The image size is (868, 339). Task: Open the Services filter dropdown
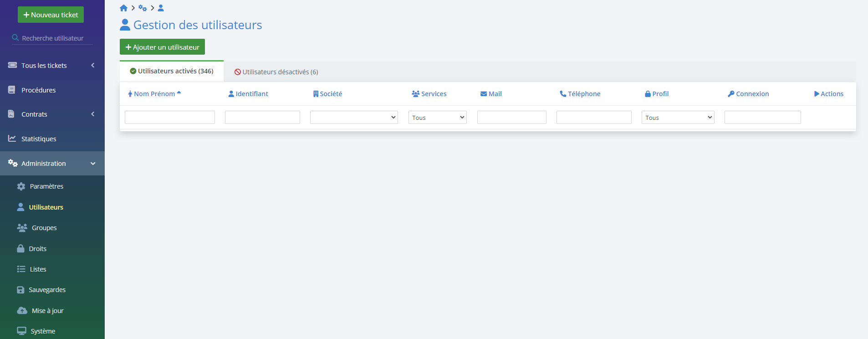437,117
